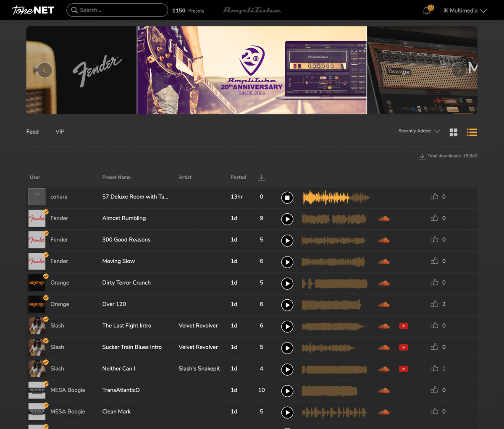The width and height of the screenshot is (504, 429).
Task: Open YouTube video for Sucker Train Blues Intro
Action: point(404,347)
